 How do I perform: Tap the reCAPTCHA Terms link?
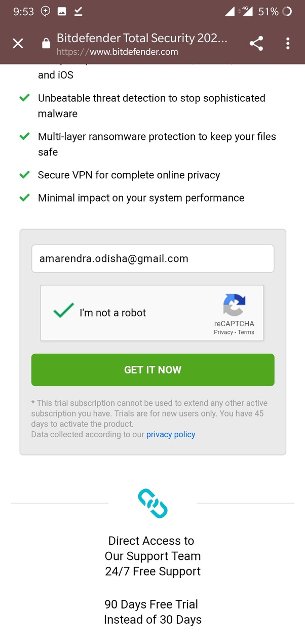pos(246,332)
